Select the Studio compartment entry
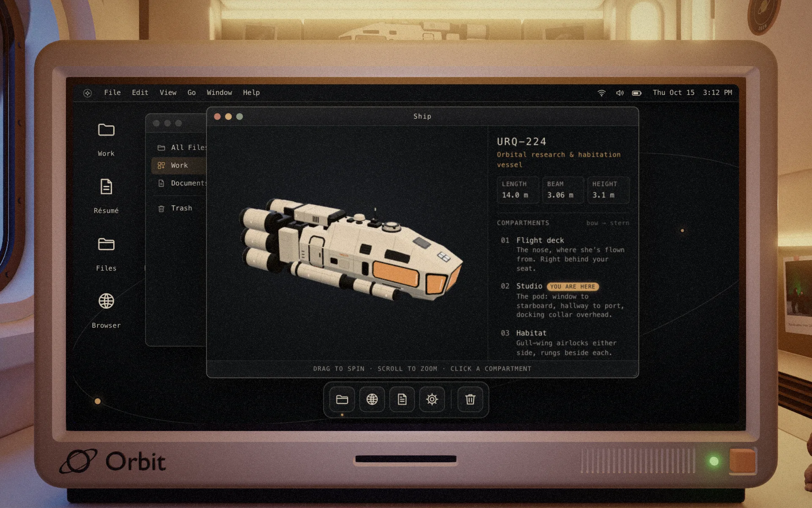The width and height of the screenshot is (812, 508). (563, 300)
